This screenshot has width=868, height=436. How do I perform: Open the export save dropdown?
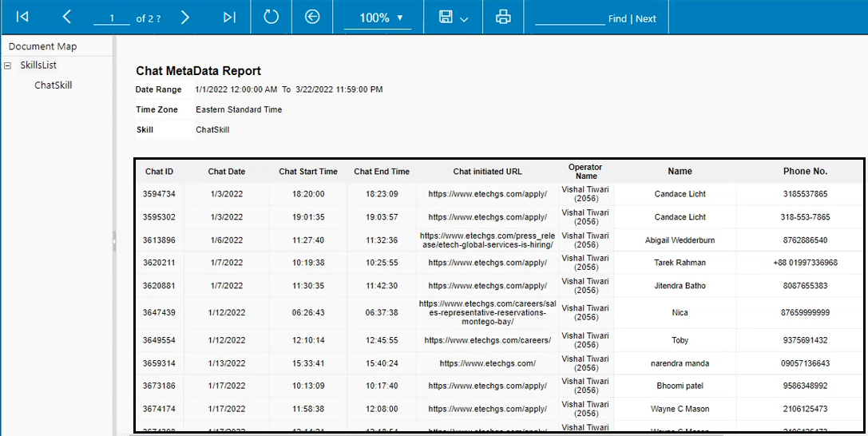[453, 18]
